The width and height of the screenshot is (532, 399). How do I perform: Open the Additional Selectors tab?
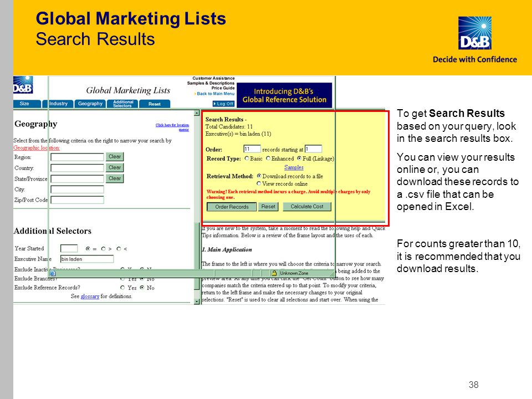pos(122,104)
